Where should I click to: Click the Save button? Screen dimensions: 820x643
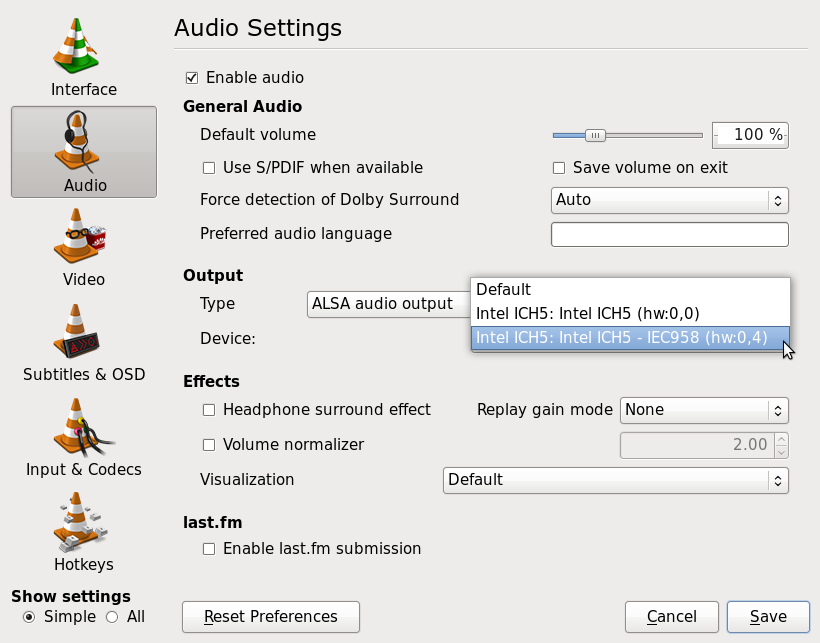pyautogui.click(x=768, y=617)
